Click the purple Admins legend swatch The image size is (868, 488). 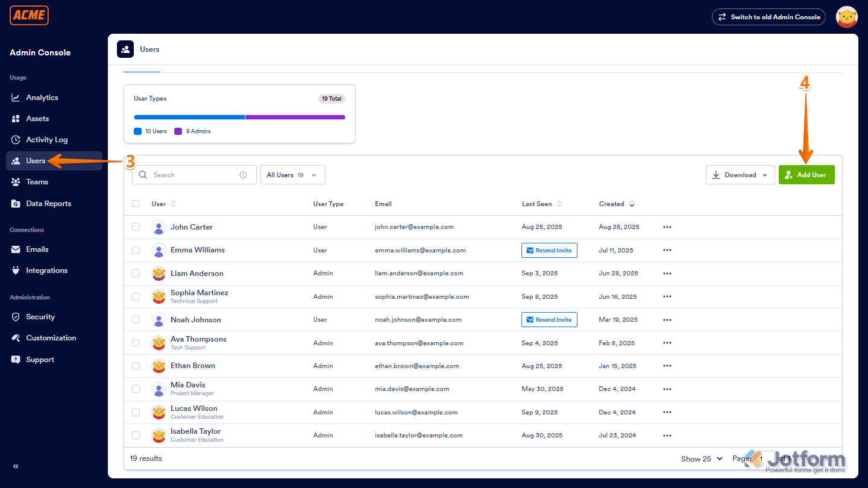pos(178,131)
